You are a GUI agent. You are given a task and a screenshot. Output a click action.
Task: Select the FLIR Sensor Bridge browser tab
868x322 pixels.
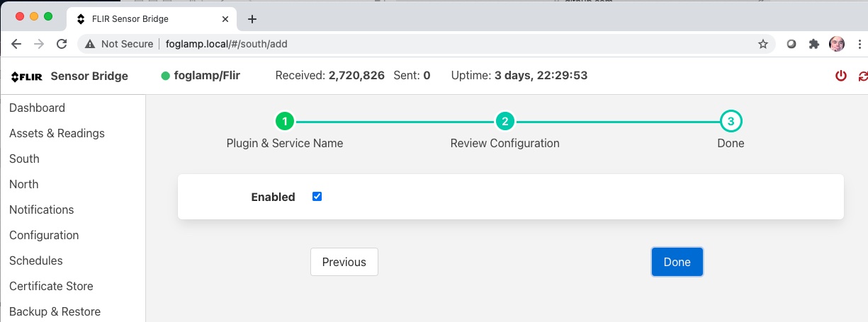point(149,19)
